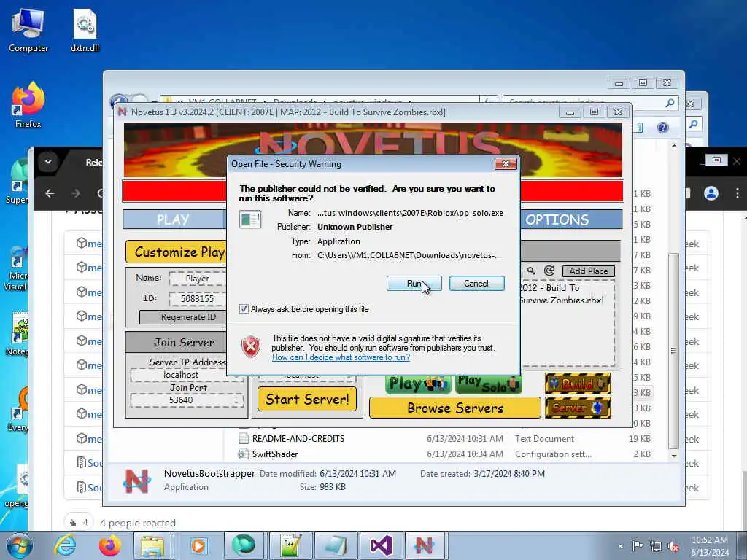The height and width of the screenshot is (560, 747).
Task: Click the Windows Start button
Action: [x=19, y=545]
